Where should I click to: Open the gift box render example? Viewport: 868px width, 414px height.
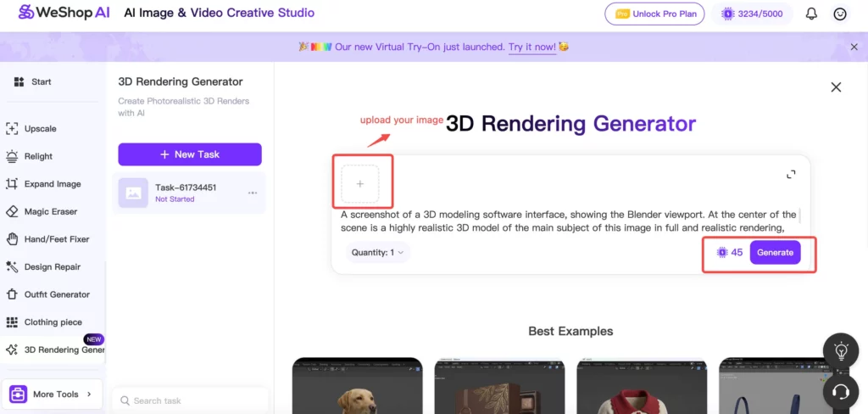click(499, 386)
